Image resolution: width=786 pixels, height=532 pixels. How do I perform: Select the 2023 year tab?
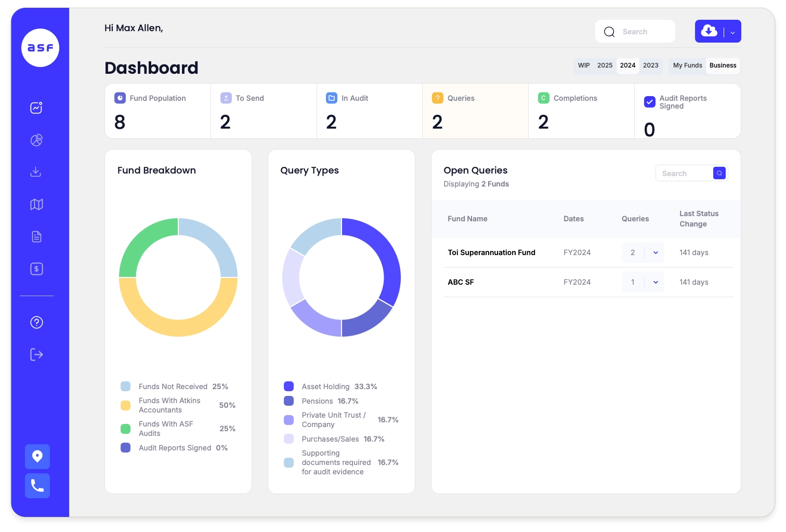coord(650,65)
